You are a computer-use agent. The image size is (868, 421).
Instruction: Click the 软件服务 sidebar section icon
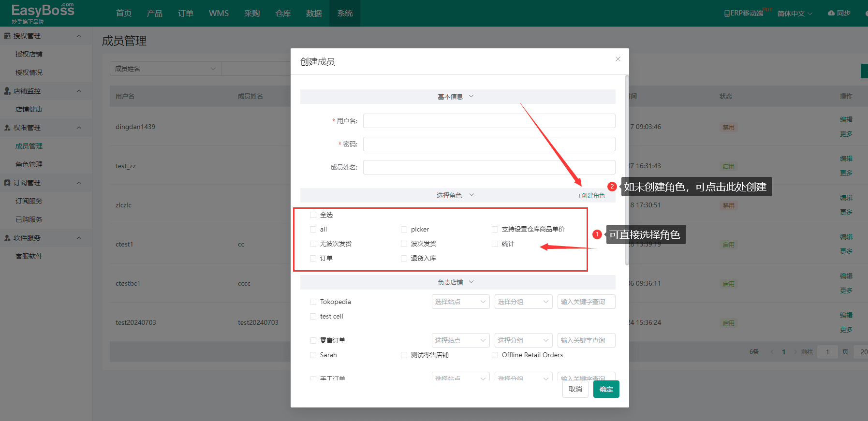(7, 238)
